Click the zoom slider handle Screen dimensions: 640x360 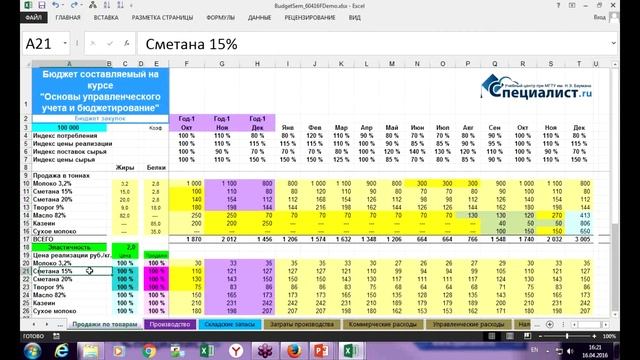[x=567, y=336]
